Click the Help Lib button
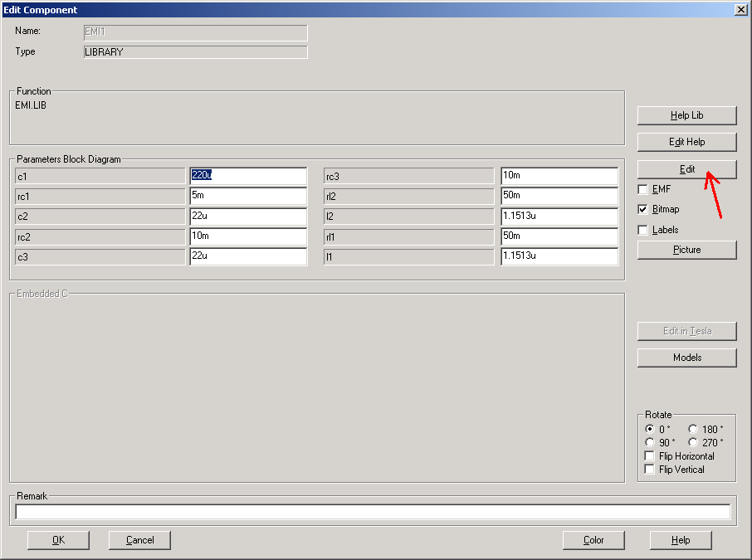The height and width of the screenshot is (560, 752). pos(686,115)
